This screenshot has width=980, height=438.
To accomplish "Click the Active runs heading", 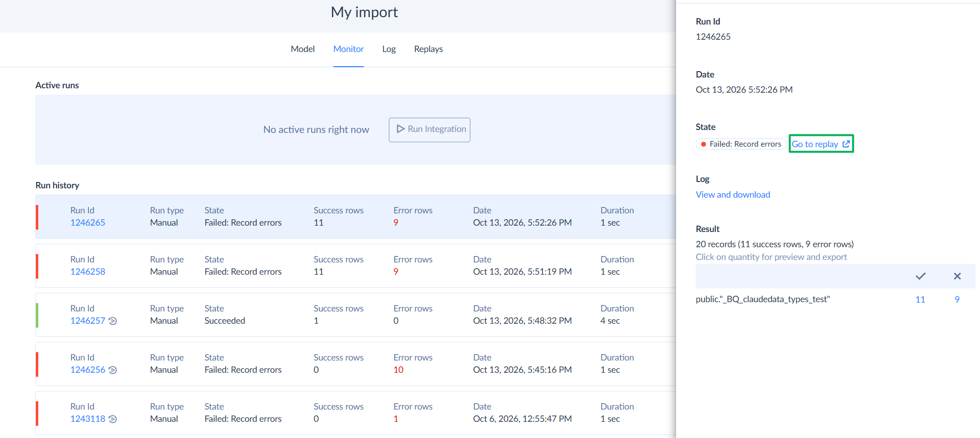I will click(57, 85).
